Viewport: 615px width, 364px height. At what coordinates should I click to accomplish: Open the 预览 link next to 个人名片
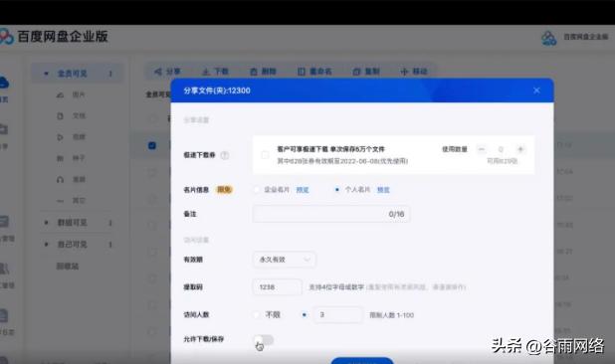click(x=383, y=190)
